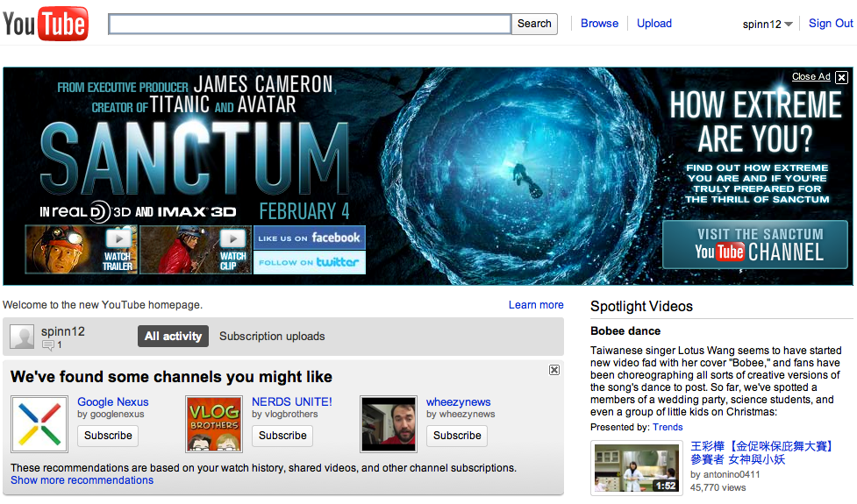Play the Watch Clip thumbnail
Viewport: 857px width, 504px height.
click(x=195, y=250)
